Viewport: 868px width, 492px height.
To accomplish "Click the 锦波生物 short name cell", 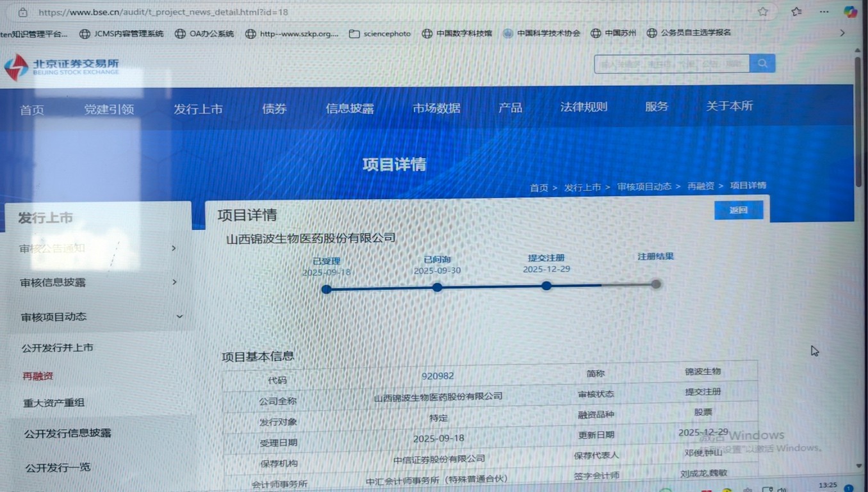I will (703, 371).
